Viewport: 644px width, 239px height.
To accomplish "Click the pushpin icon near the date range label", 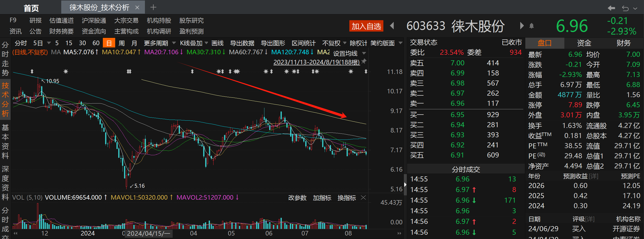I will click(x=364, y=61).
